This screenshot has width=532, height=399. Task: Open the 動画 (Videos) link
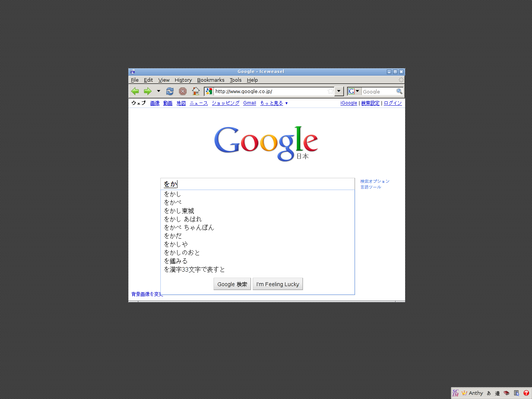pyautogui.click(x=168, y=103)
